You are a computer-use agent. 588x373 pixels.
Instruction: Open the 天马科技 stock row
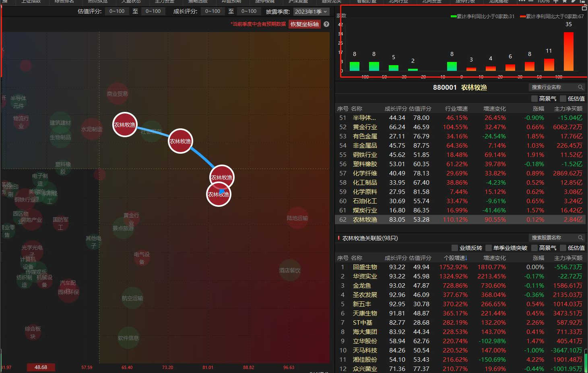click(460, 350)
